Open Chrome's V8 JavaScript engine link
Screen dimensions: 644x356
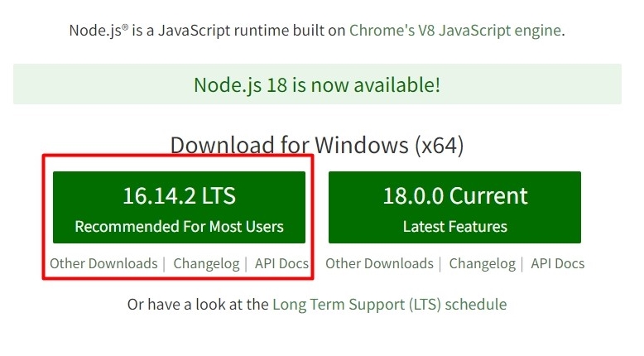455,31
